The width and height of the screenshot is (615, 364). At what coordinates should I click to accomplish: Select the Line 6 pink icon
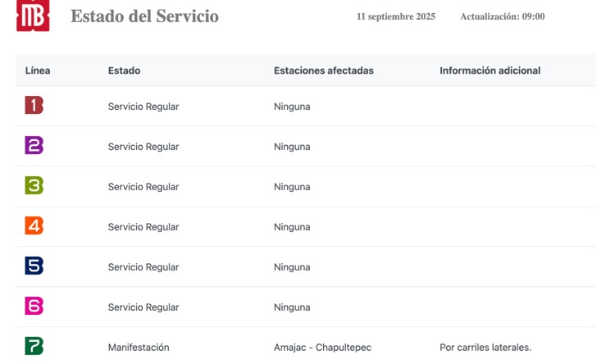click(x=34, y=306)
